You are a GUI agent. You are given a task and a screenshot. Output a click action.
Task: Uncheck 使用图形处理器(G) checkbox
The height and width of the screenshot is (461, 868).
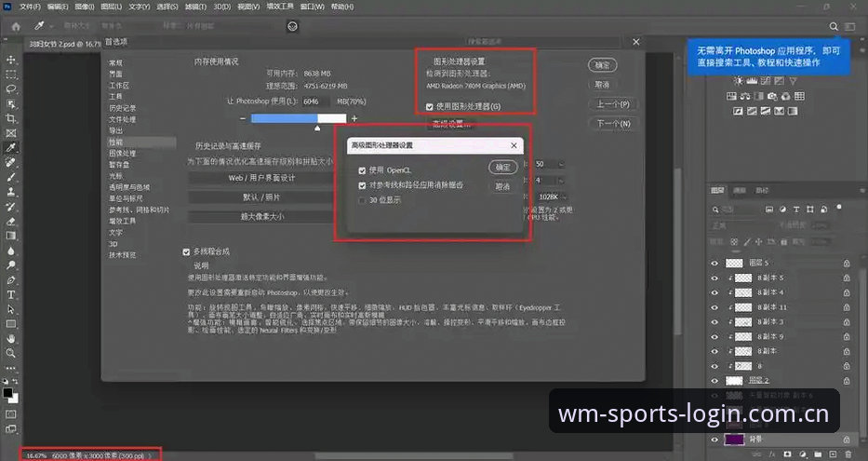pyautogui.click(x=430, y=106)
